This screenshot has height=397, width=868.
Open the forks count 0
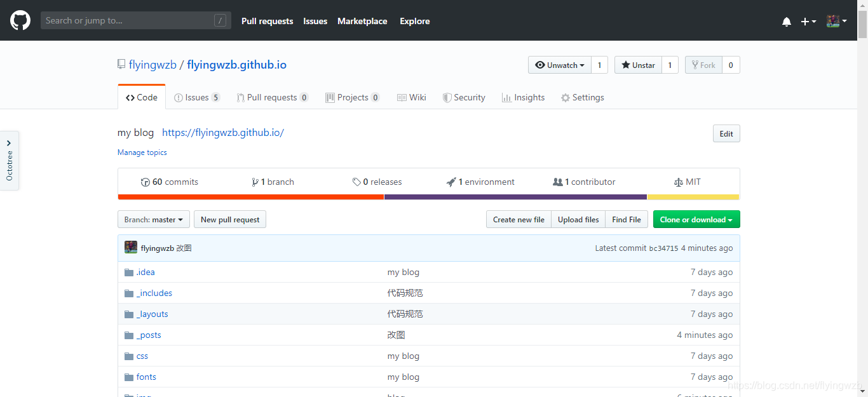click(731, 65)
